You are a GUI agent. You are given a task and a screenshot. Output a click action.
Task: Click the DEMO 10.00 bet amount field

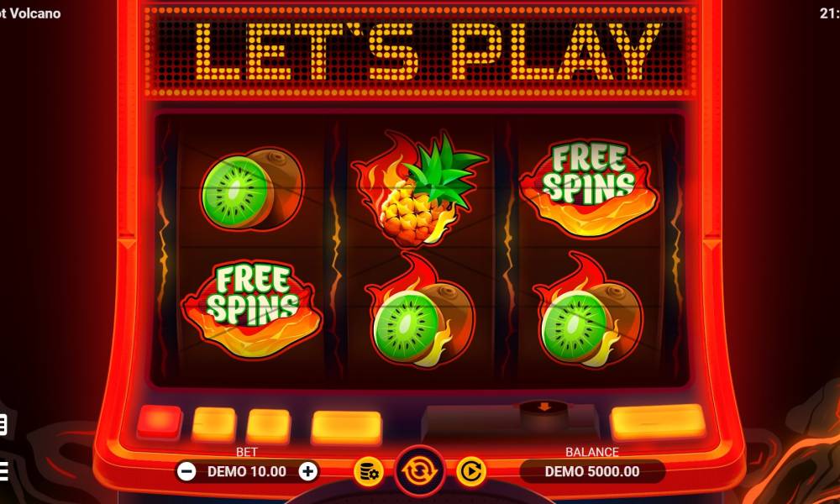(247, 472)
